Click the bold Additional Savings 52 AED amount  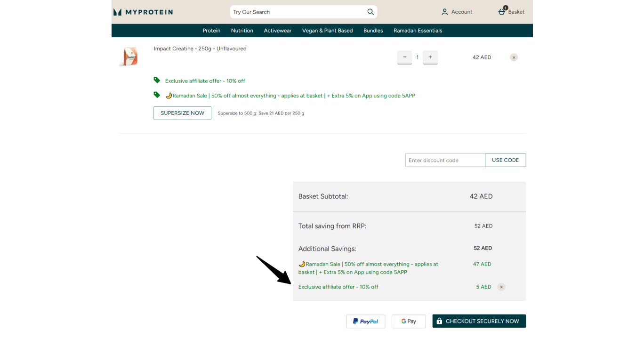point(483,248)
